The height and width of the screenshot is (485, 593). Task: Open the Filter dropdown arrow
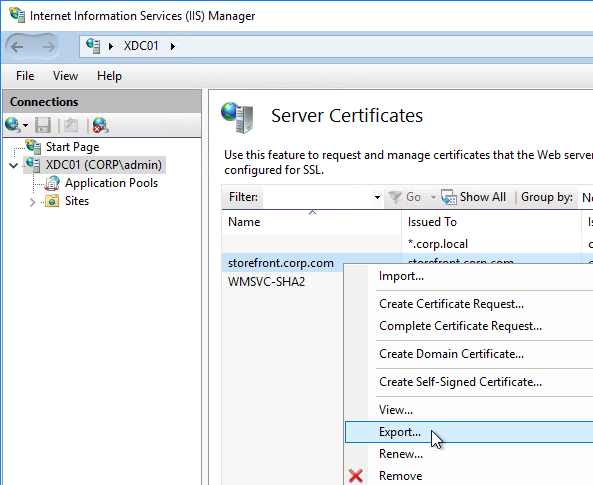point(377,197)
